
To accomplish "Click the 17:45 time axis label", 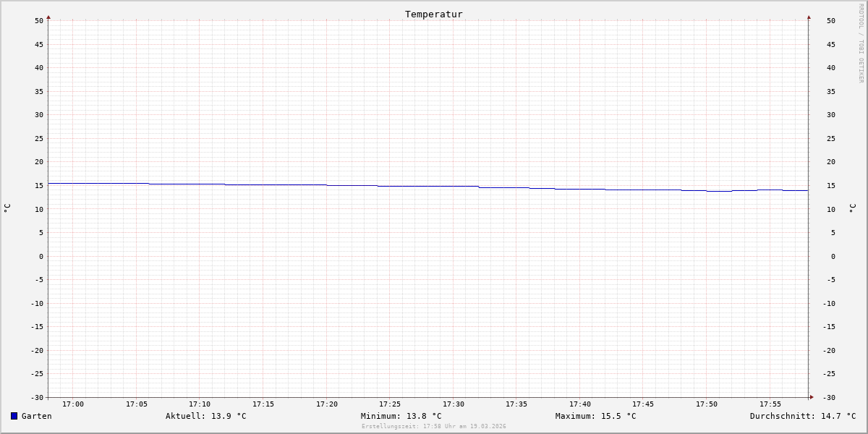I will pos(643,404).
